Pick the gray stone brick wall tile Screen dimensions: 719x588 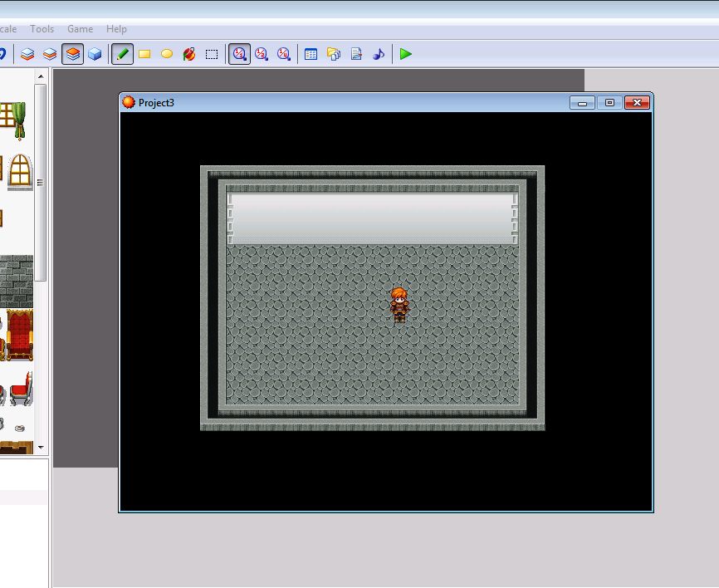17,282
